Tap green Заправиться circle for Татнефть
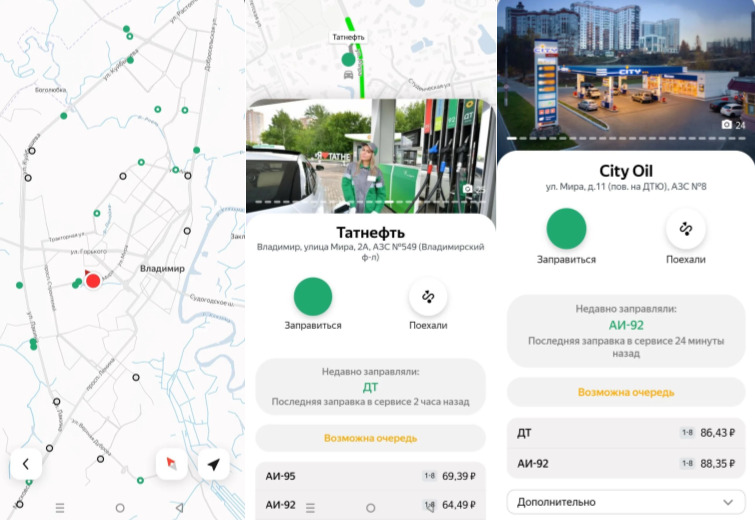Screen dimensions: 755x520 313,297
